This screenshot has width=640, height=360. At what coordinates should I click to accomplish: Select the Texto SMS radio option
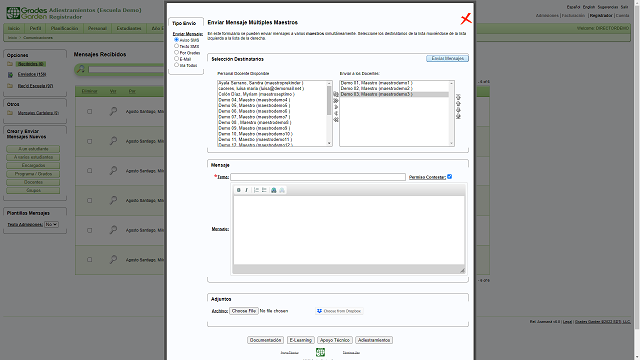tap(176, 46)
